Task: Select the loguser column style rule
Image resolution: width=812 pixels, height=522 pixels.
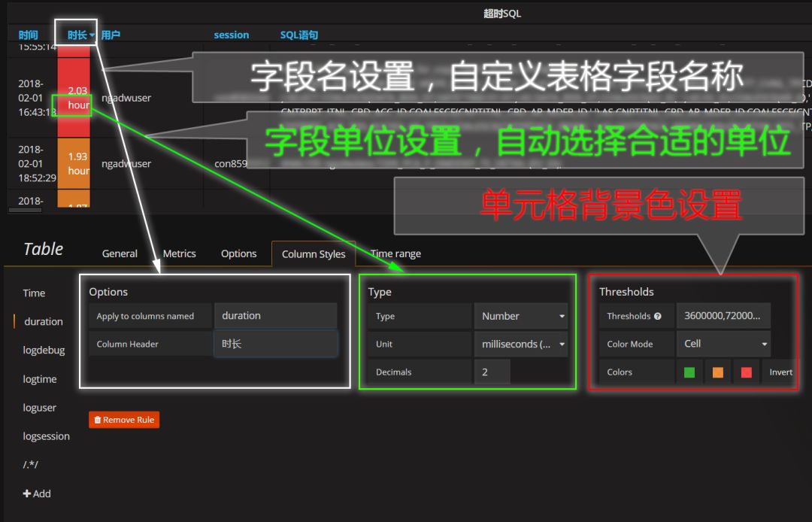Action: [x=39, y=408]
